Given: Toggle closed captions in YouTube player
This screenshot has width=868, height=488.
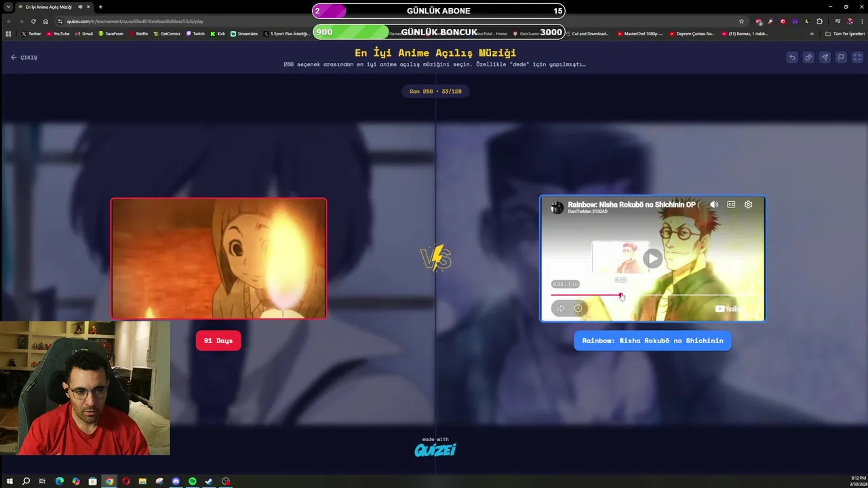Looking at the screenshot, I should pos(731,205).
